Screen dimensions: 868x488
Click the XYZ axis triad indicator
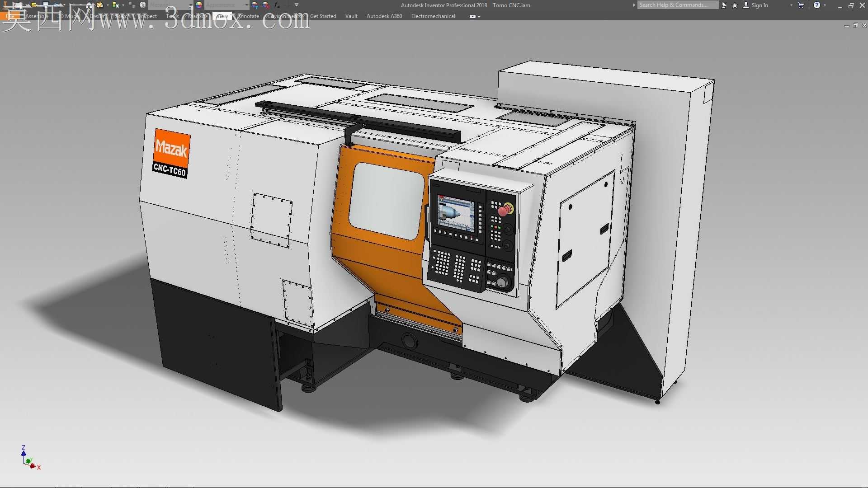point(30,458)
